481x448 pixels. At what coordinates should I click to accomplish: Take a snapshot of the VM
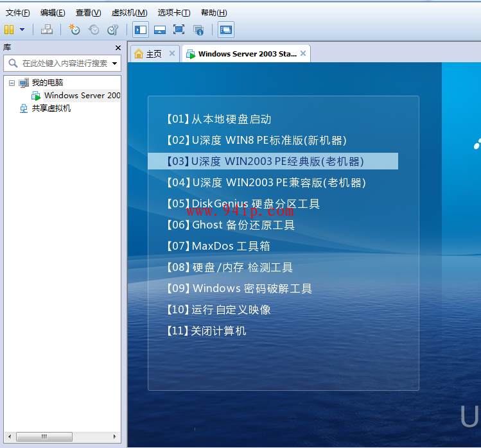(74, 30)
